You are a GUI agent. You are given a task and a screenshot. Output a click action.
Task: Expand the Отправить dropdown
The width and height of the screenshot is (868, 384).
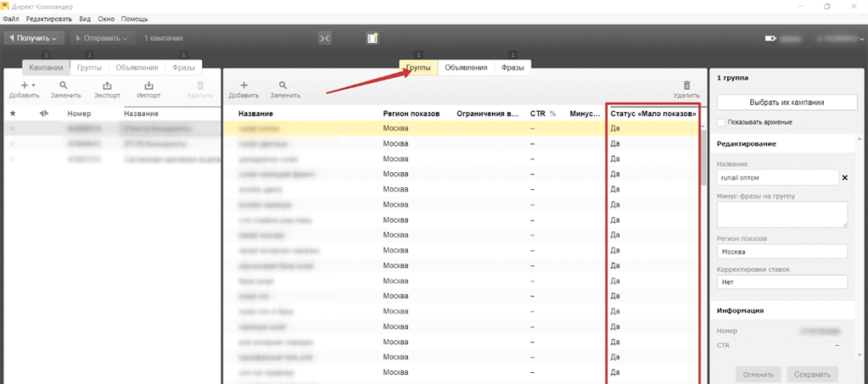(103, 38)
